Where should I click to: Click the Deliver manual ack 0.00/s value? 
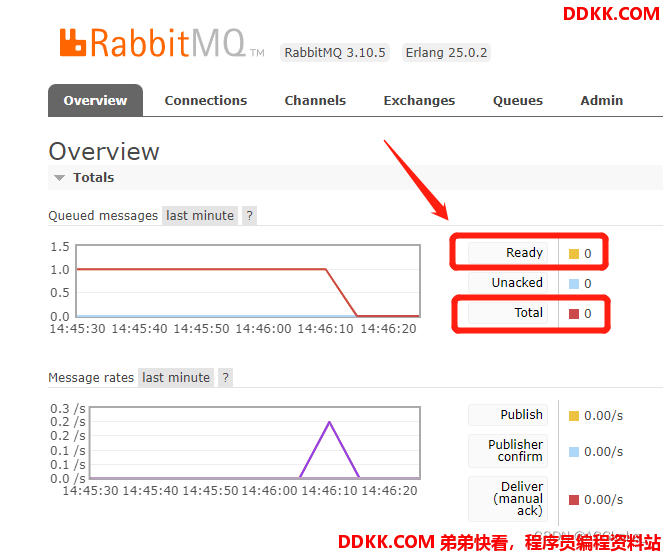(x=603, y=500)
